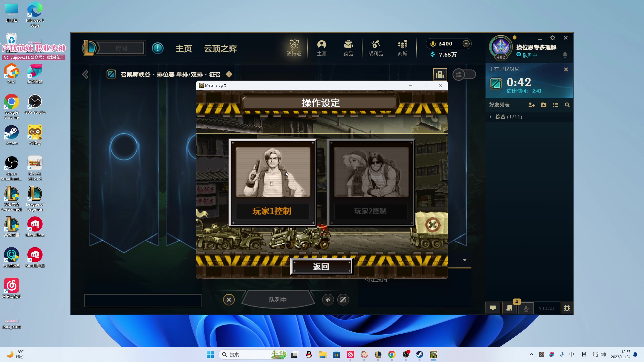Select the first position preference icon
This screenshot has width=644, height=362.
tap(328, 300)
